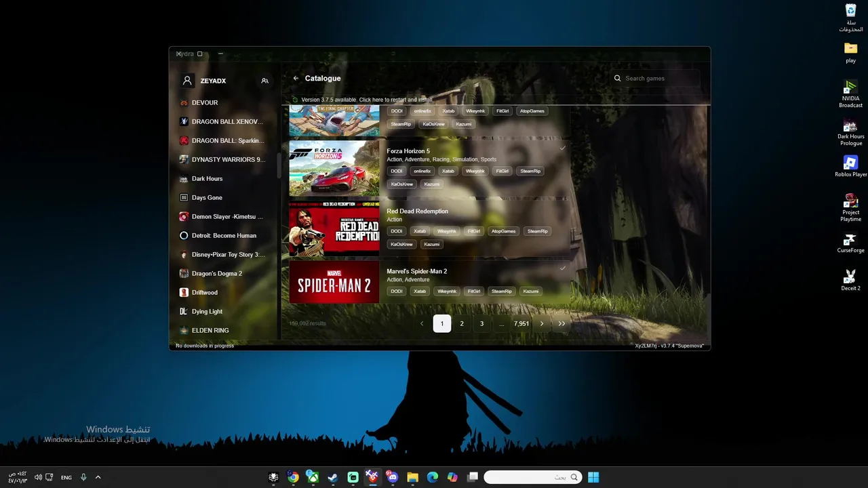Open Discord from the taskbar
868x488 pixels.
click(x=392, y=477)
